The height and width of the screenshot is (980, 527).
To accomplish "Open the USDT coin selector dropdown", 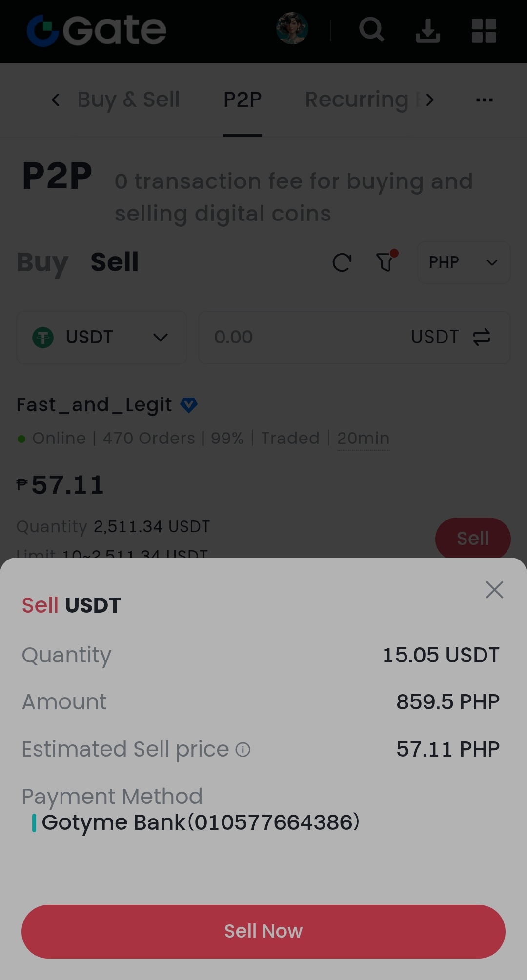I will pos(101,338).
